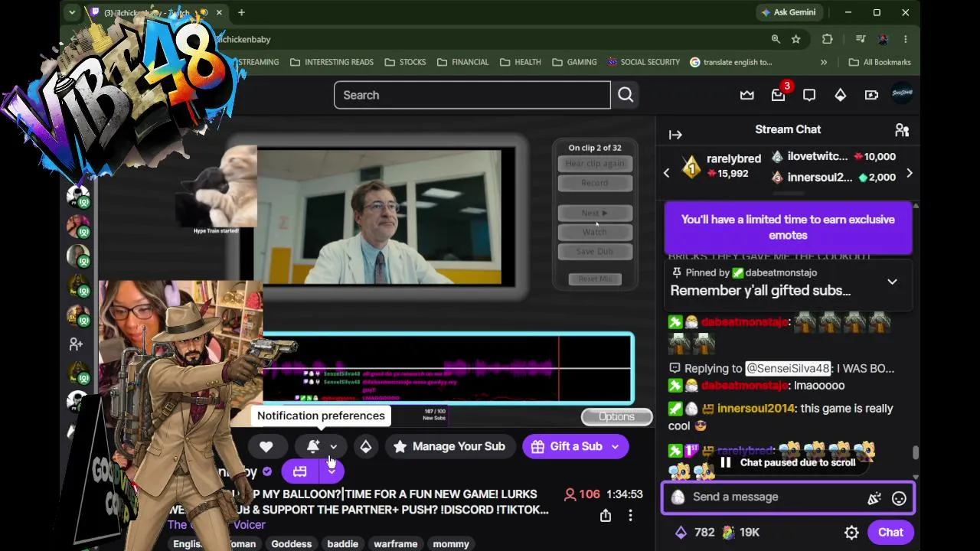
Task: Open Chrome media controls icon
Action: pyautogui.click(x=861, y=39)
